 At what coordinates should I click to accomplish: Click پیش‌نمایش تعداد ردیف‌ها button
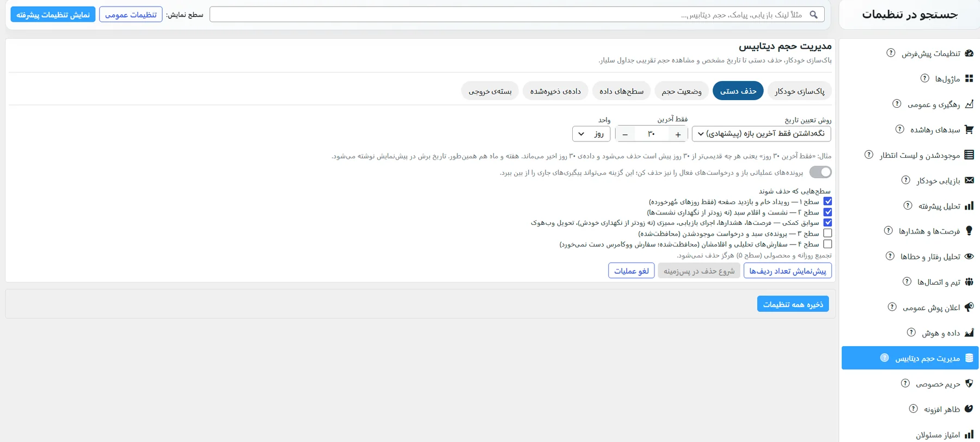(x=787, y=271)
